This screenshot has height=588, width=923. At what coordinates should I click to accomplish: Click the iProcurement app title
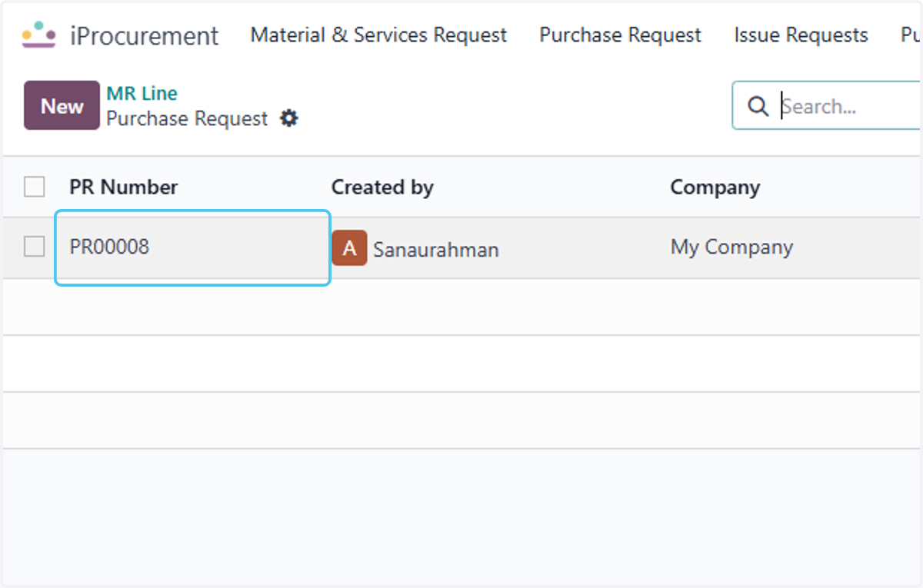145,36
